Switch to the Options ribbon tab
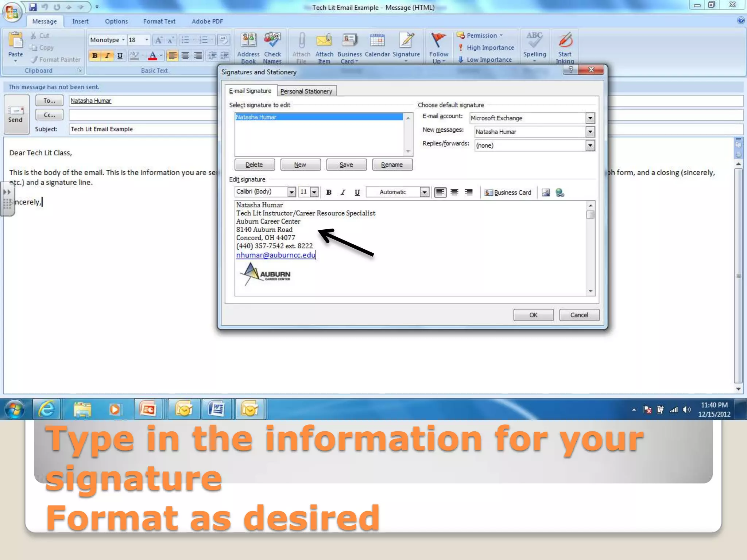 tap(116, 21)
